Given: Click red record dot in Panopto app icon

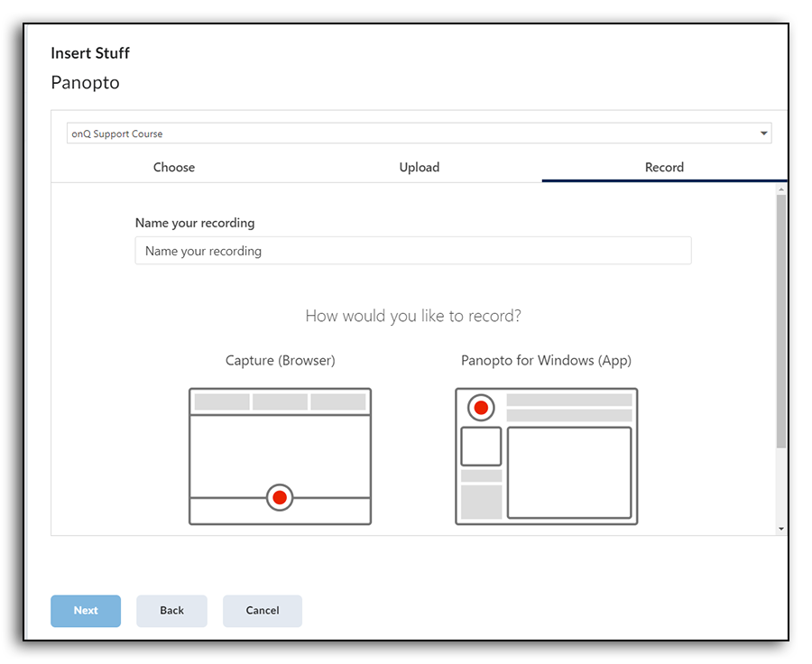Looking at the screenshot, I should (x=481, y=408).
